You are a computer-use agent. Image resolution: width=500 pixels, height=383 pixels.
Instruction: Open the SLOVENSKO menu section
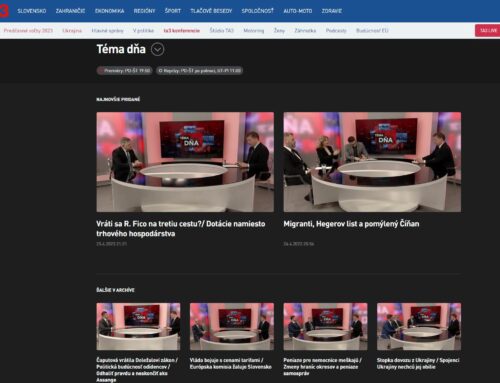pyautogui.click(x=32, y=11)
